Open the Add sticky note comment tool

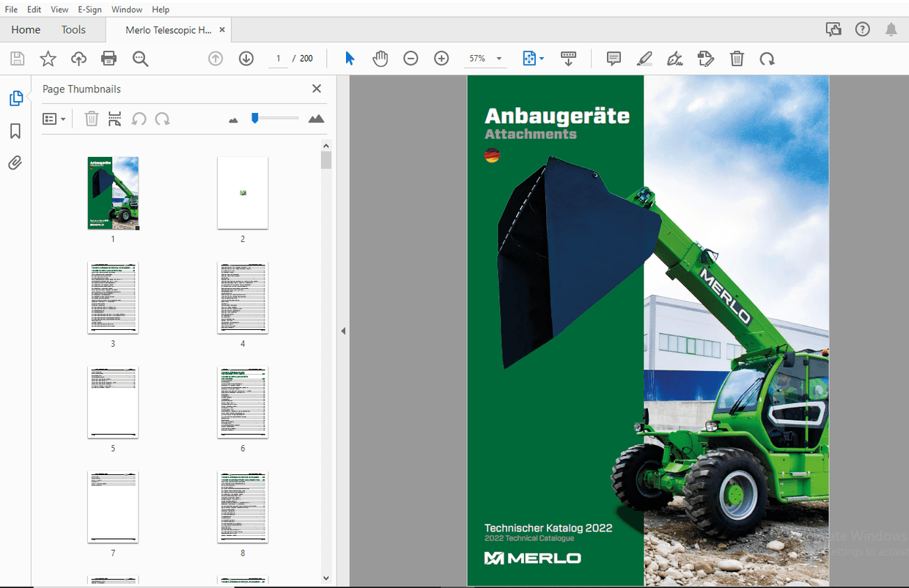click(x=613, y=58)
